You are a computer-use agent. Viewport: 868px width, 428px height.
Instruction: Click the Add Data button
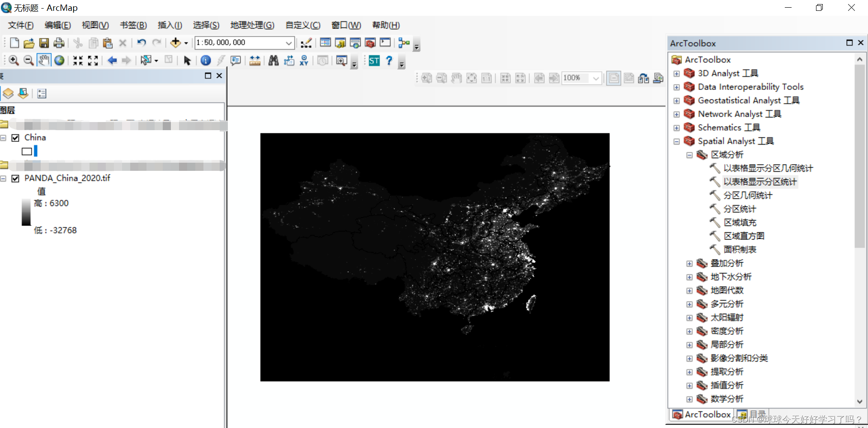click(175, 43)
